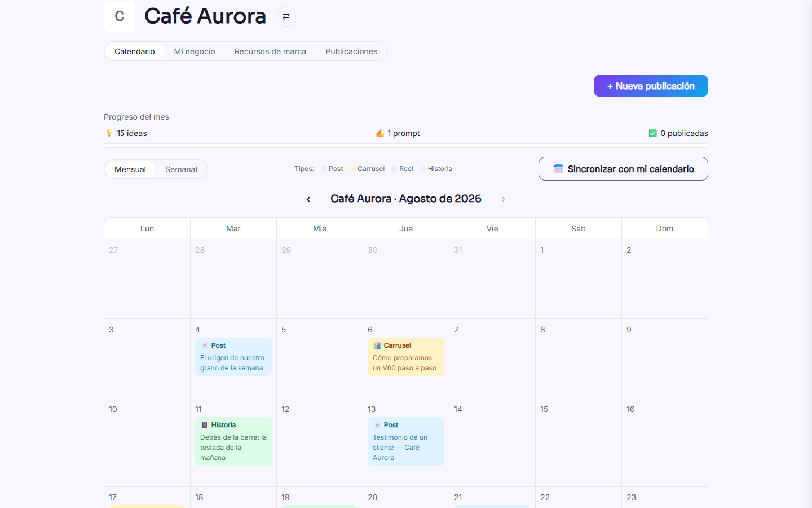Image resolution: width=812 pixels, height=508 pixels.
Task: Click 'Café Aurora · Agosto de 2026' heading
Action: point(406,199)
